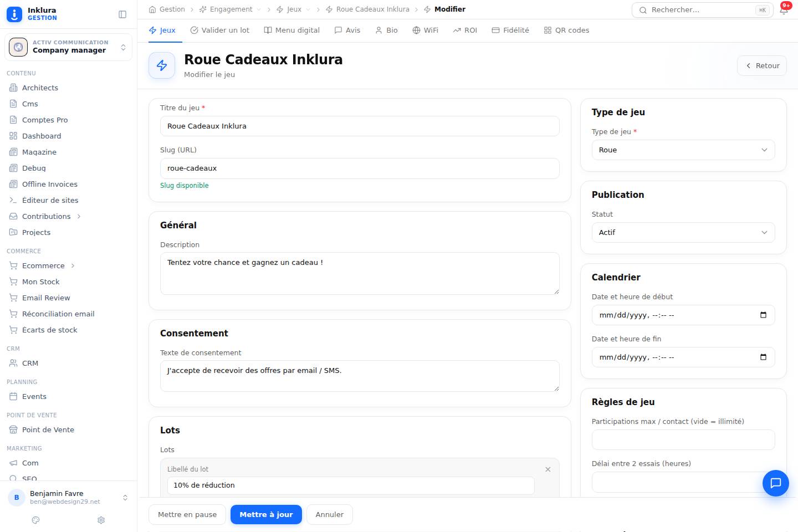Open Offline Invoices
This screenshot has width=798, height=532.
coord(50,184)
